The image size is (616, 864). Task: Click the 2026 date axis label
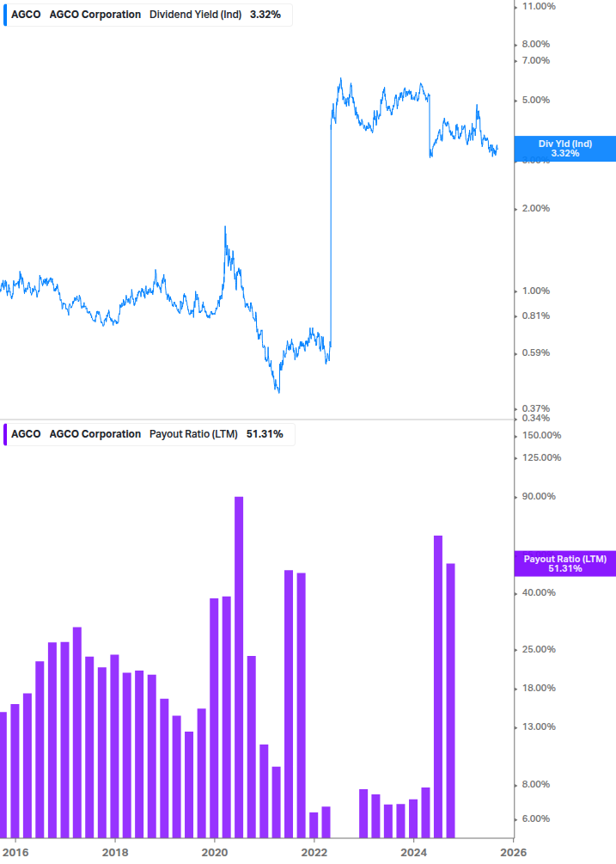(513, 853)
